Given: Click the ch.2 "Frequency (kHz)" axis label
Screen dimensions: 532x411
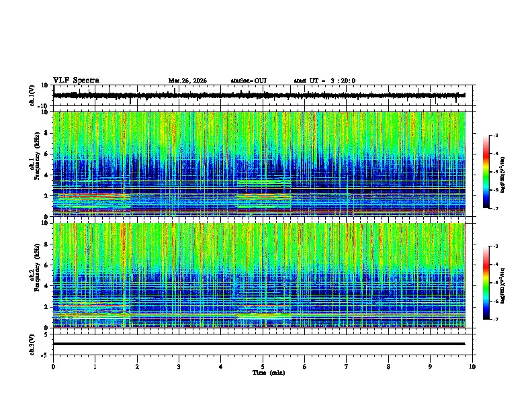Looking at the screenshot, I should pyautogui.click(x=37, y=267).
